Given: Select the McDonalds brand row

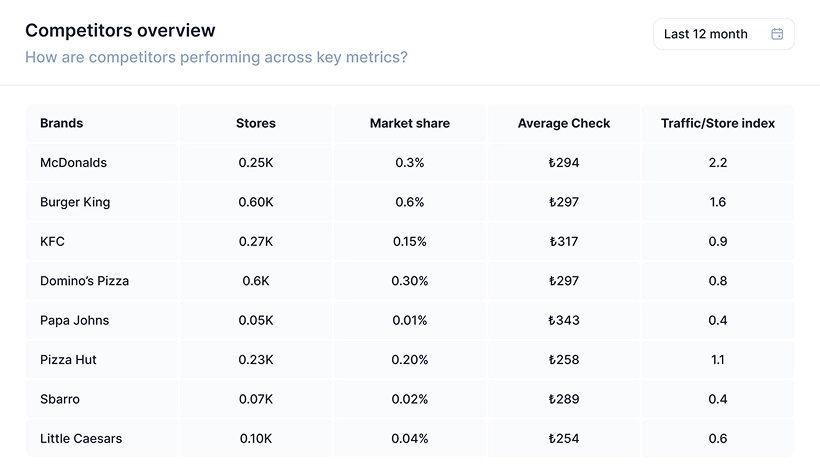Looking at the screenshot, I should click(73, 162).
